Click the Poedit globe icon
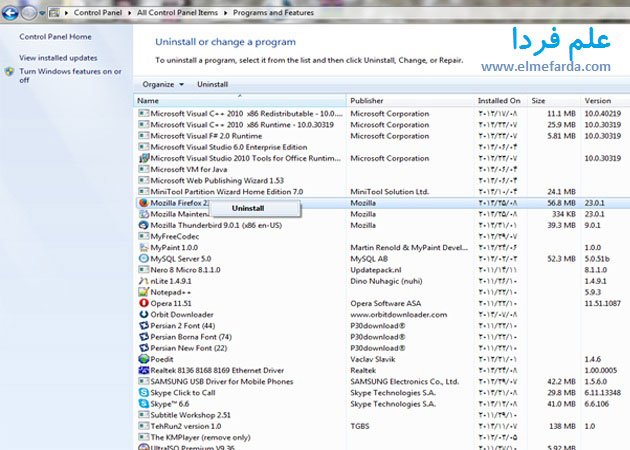Screen dimensions: 630x450 pyautogui.click(x=143, y=359)
